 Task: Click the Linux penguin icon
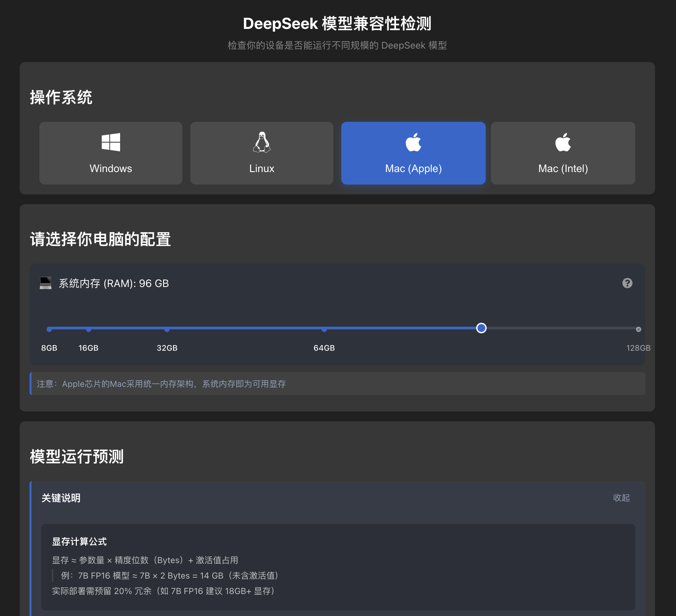point(262,142)
